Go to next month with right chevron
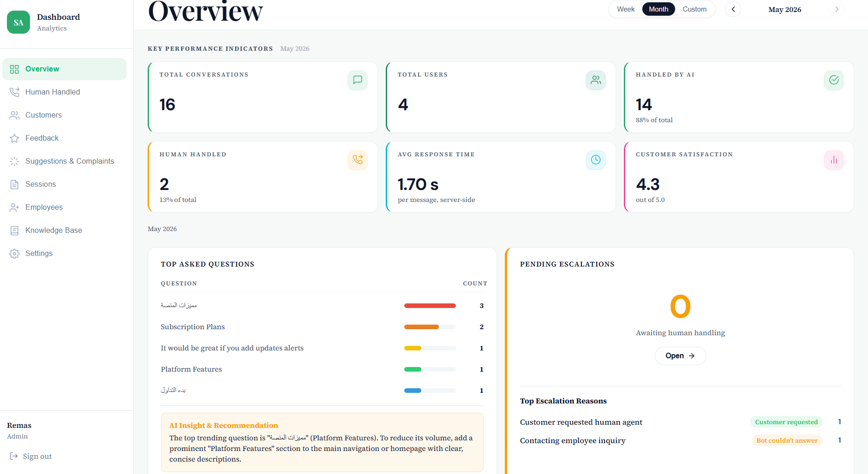This screenshot has width=868, height=474. click(x=837, y=9)
